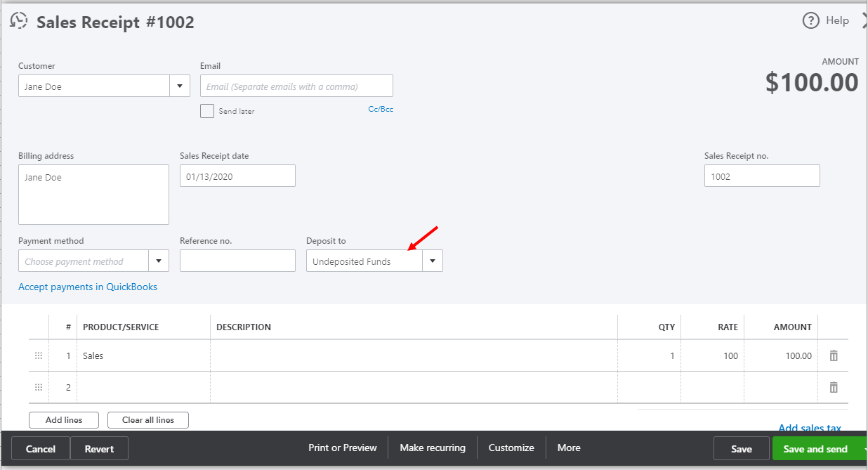Screen dimensions: 868x470
Task: Delete line 2 with trash icon
Action: (x=834, y=387)
